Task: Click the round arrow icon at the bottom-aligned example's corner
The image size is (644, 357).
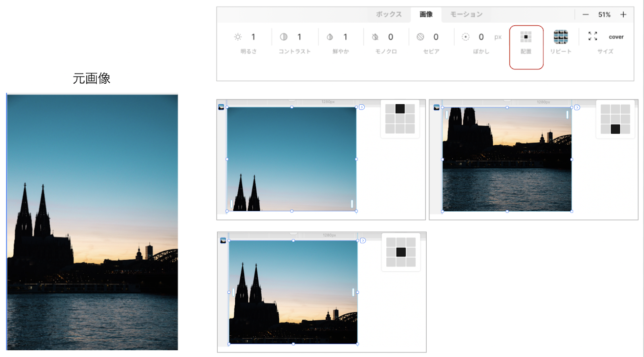Action: click(x=577, y=107)
